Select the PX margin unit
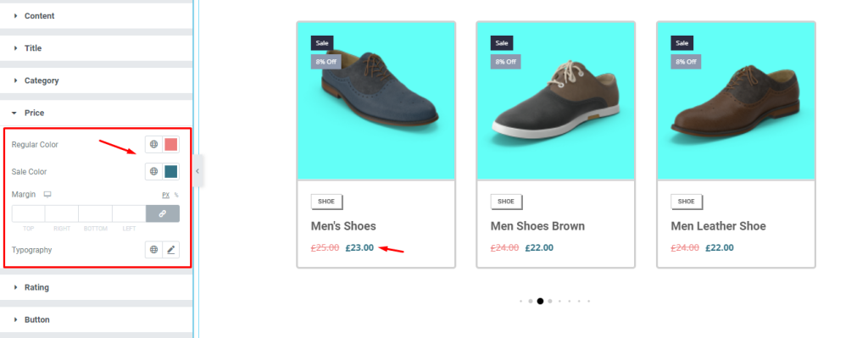868x338 pixels. pyautogui.click(x=165, y=196)
